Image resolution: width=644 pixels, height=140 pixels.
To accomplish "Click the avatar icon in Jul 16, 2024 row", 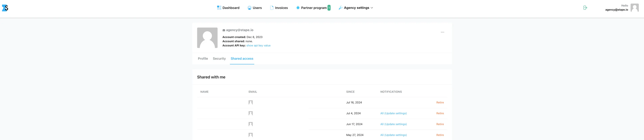I will pyautogui.click(x=251, y=102).
